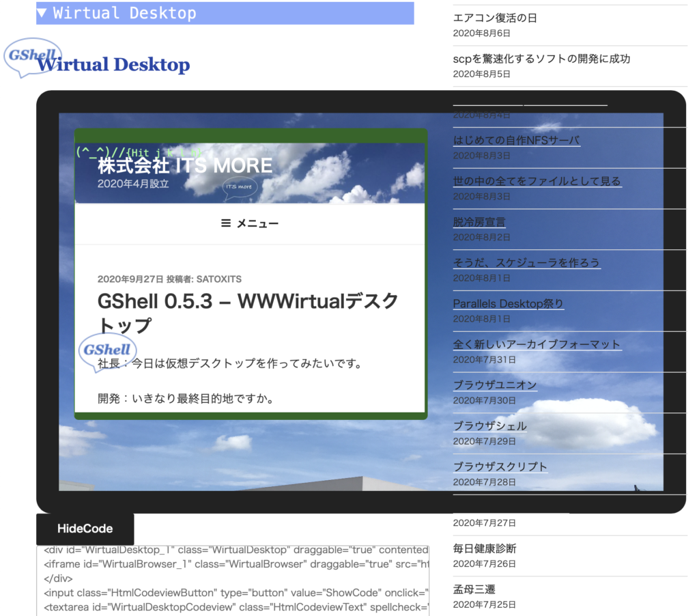Image resolution: width=699 pixels, height=616 pixels.
Task: Open the 脱冷房宣言 post
Action: [479, 222]
